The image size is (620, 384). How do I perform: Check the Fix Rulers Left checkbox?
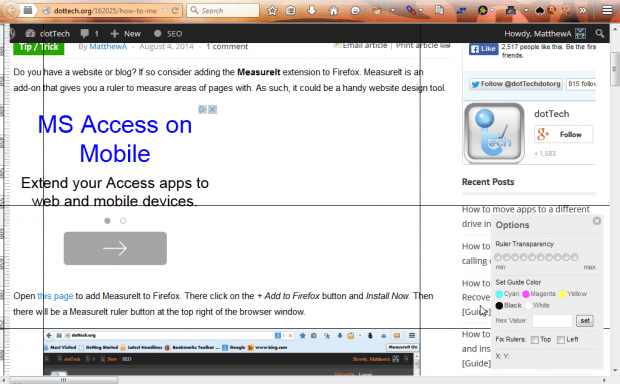561,340
